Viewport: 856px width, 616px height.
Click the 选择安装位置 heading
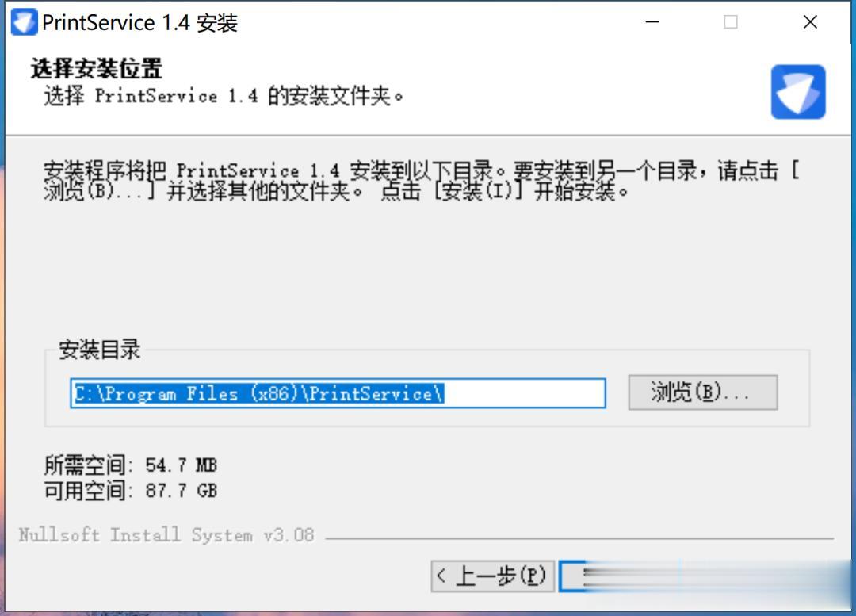tap(96, 69)
